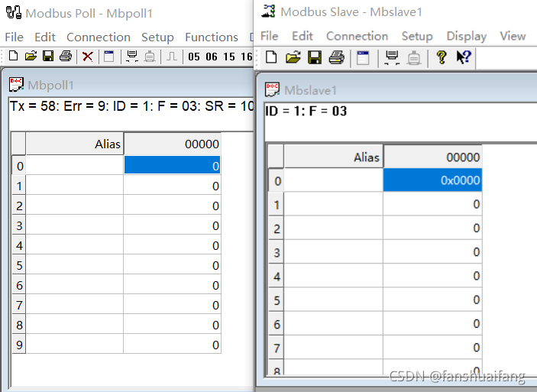This screenshot has height=392, width=537.
Task: Click Modbus Poll application icon in title bar
Action: click(14, 13)
